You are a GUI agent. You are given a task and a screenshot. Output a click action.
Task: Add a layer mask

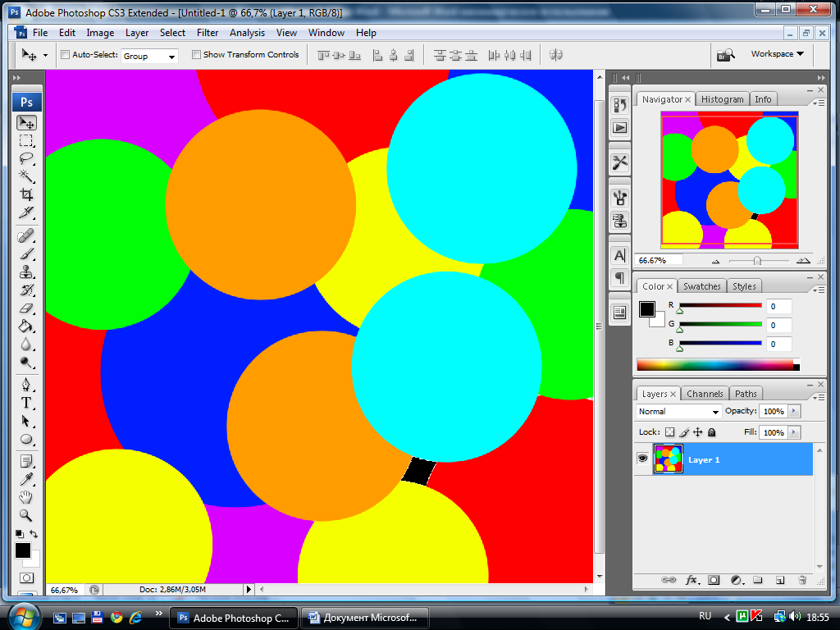tap(714, 580)
